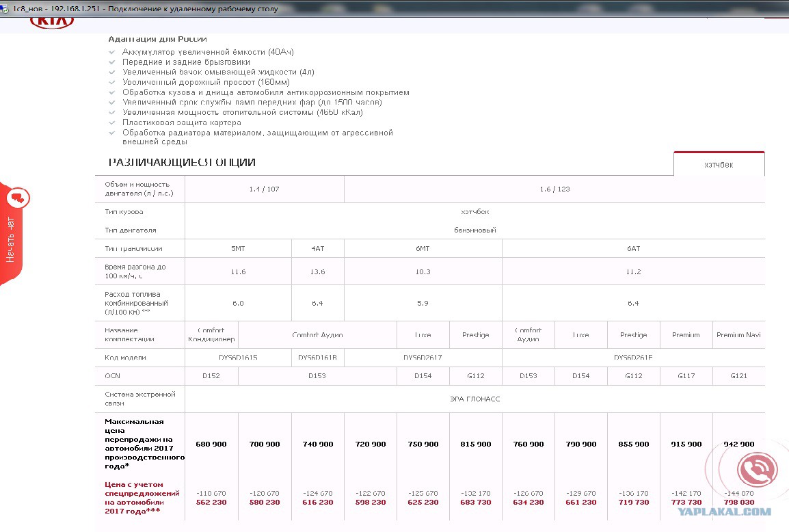Click the 5MT transmission cell
This screenshot has width=789, height=532.
(x=238, y=249)
